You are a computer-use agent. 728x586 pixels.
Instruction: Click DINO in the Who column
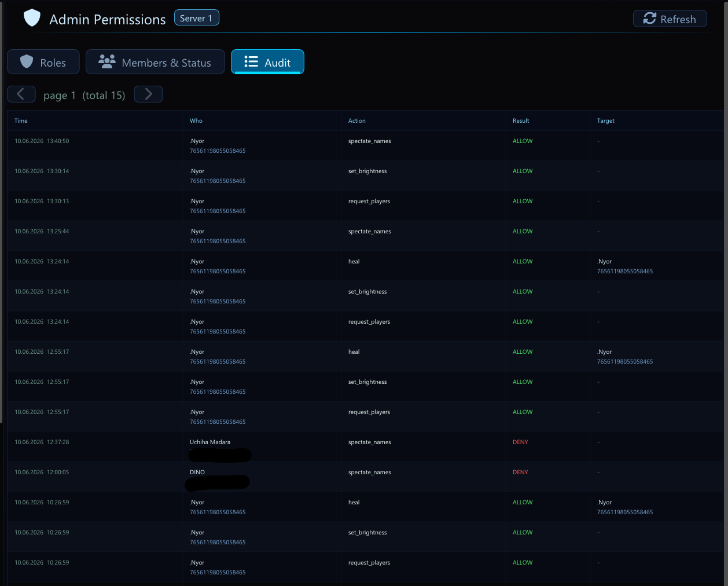click(x=197, y=472)
